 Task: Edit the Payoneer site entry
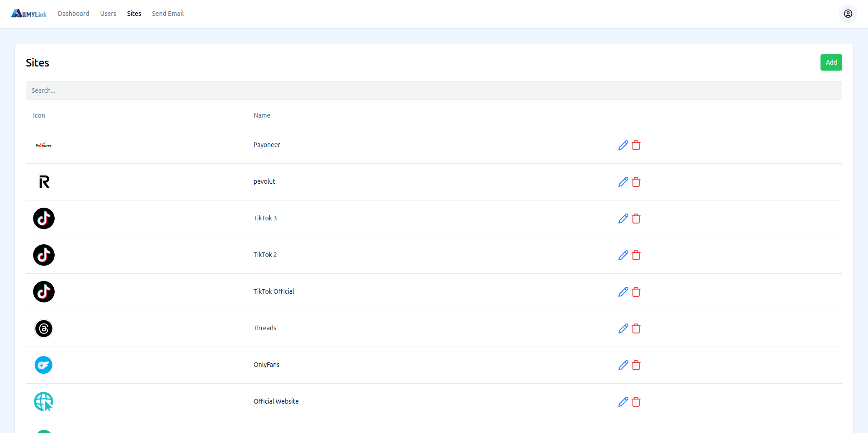point(623,145)
